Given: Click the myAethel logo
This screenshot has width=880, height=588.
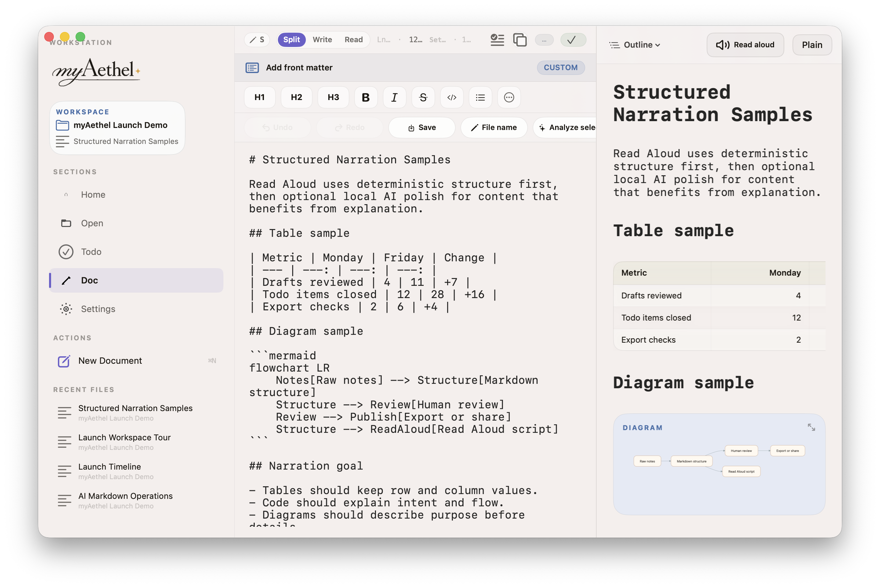Looking at the screenshot, I should click(96, 72).
